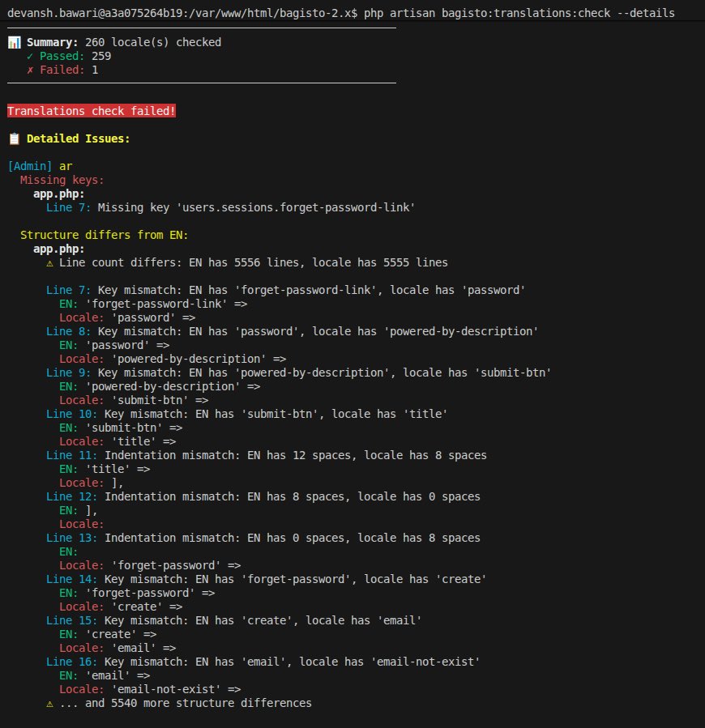
Task: Click Locale: 'forget-password' => line
Action: tap(150, 566)
